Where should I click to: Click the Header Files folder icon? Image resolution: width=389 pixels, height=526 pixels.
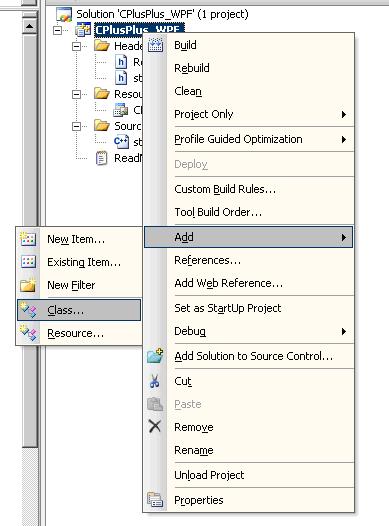pos(102,46)
